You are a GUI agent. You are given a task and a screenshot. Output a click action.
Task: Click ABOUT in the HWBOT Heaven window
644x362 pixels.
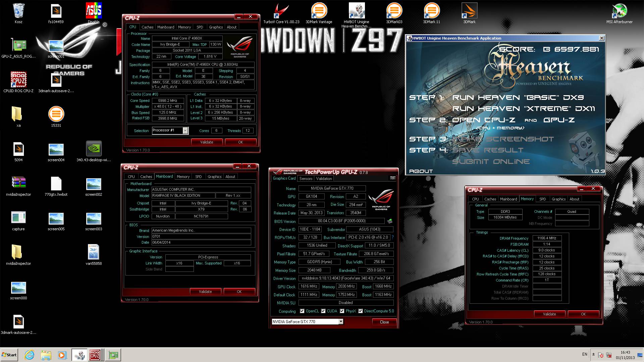[x=421, y=171]
